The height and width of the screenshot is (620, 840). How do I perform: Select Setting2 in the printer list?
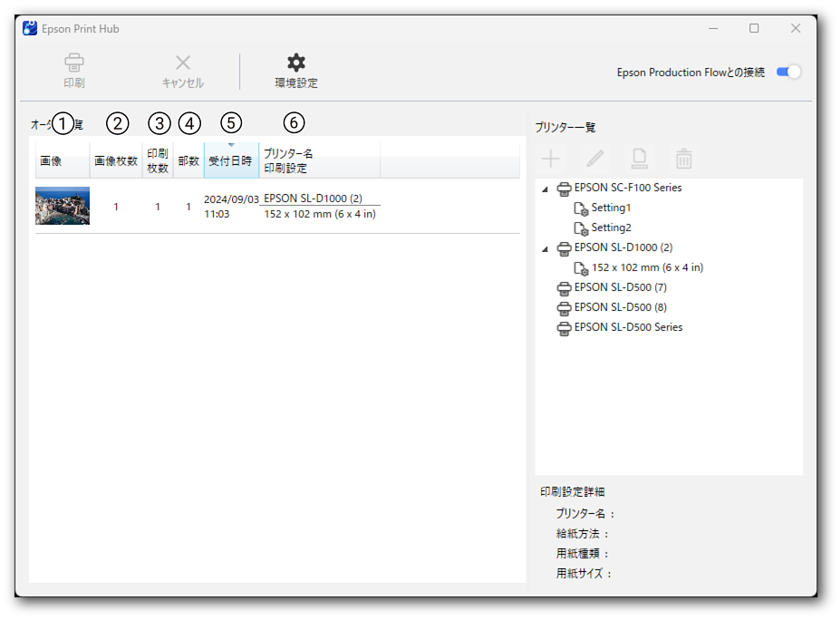coord(611,228)
